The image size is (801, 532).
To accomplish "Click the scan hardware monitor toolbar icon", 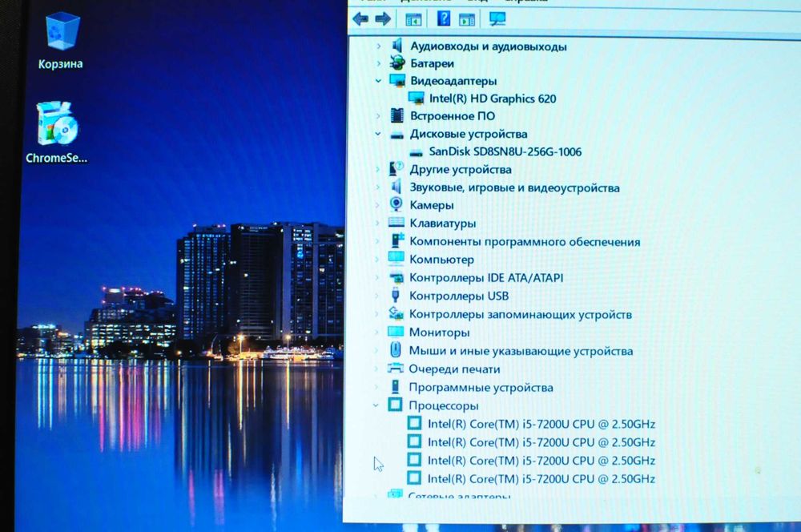I will coord(497,19).
